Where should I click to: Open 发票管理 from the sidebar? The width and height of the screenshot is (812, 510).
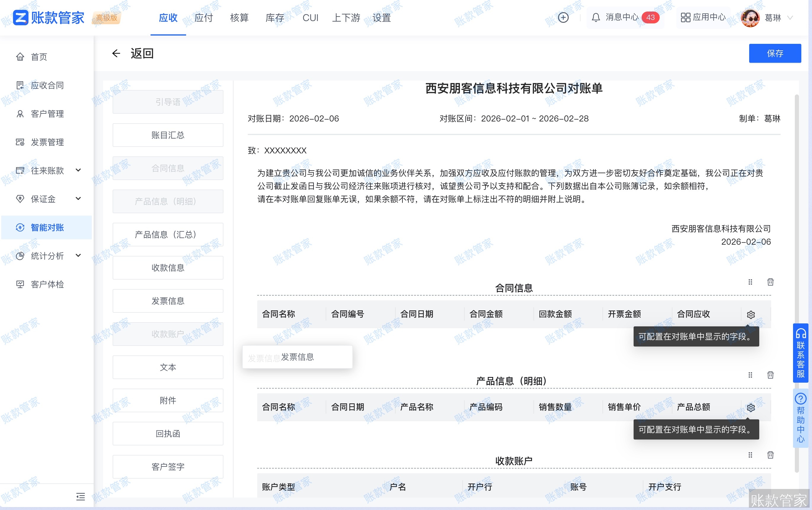pyautogui.click(x=47, y=142)
